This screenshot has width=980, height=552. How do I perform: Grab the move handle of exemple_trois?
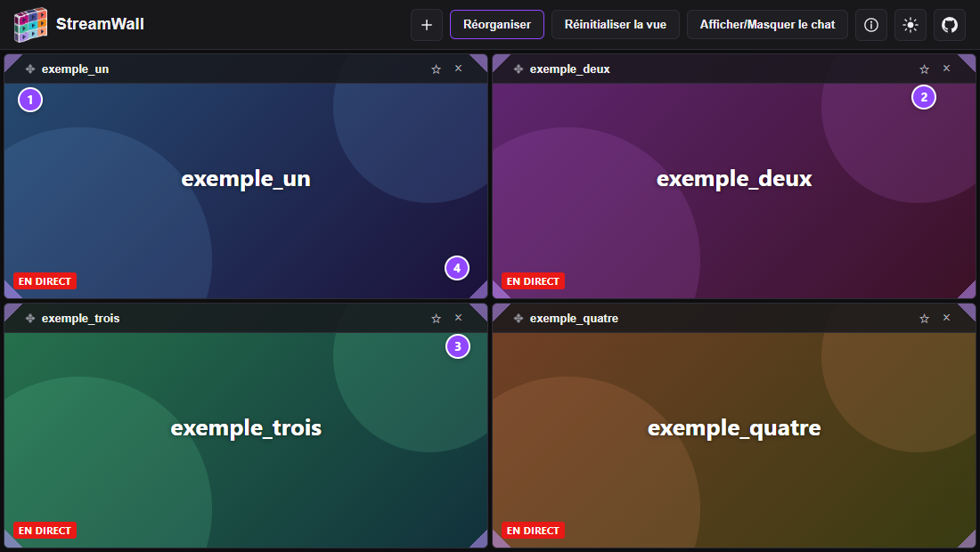click(x=30, y=319)
